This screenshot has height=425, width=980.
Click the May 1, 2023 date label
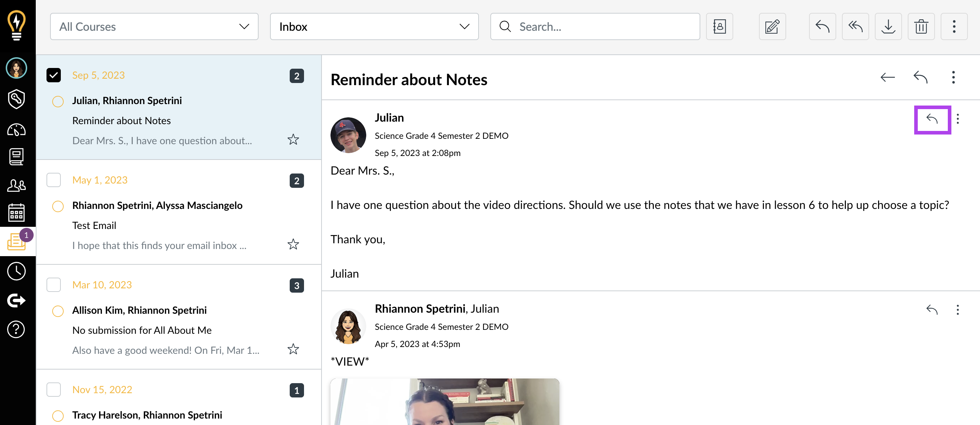(x=100, y=180)
